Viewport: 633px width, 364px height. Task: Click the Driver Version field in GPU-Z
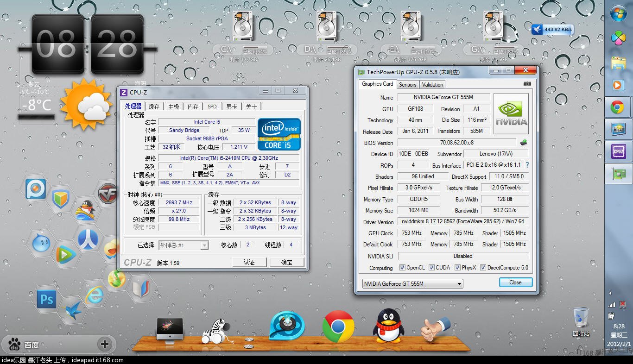463,222
